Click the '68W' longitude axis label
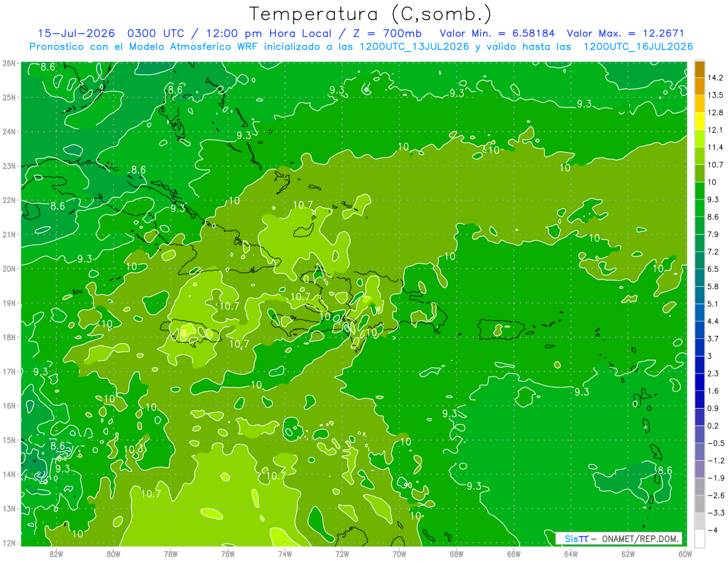This screenshot has height=562, width=728. tap(457, 554)
